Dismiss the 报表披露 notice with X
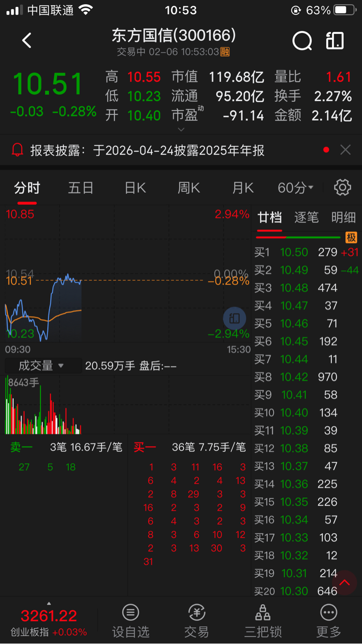This screenshot has height=644, width=362. (x=346, y=150)
